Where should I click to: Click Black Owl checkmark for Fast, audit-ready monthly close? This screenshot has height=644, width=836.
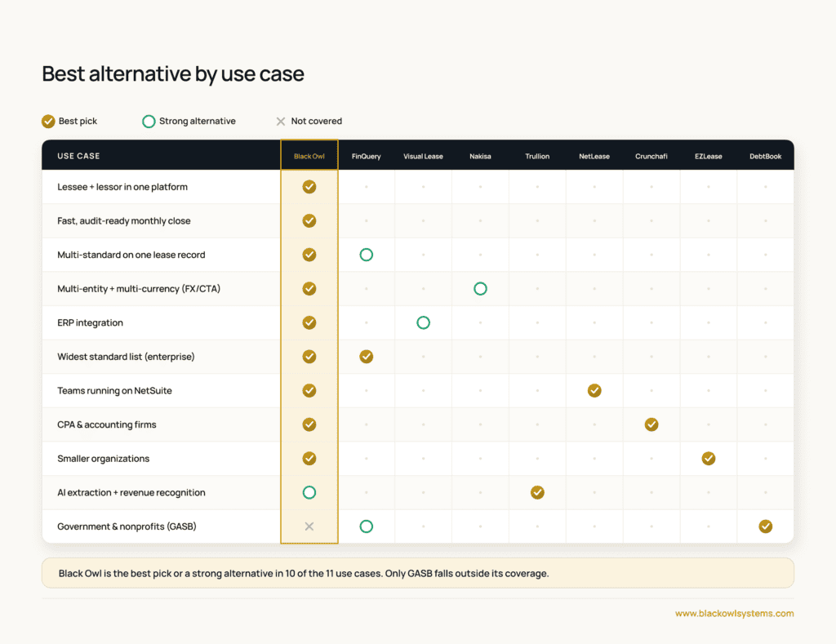point(309,220)
